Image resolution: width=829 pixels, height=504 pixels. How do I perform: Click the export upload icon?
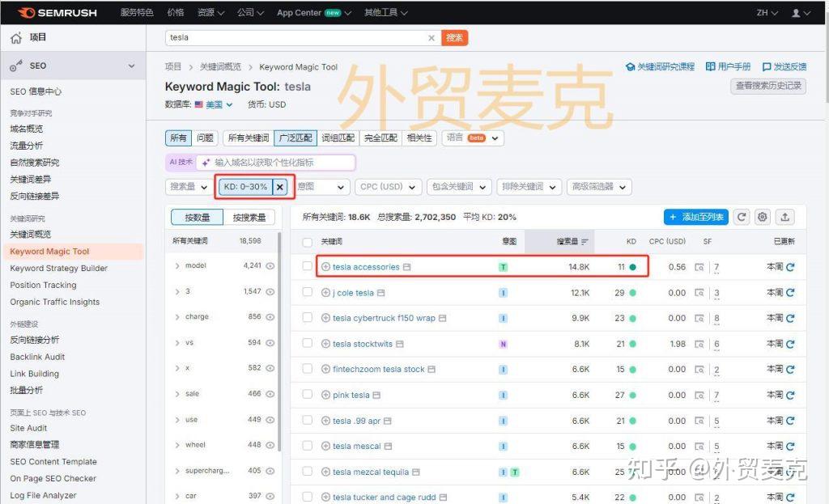coord(785,217)
